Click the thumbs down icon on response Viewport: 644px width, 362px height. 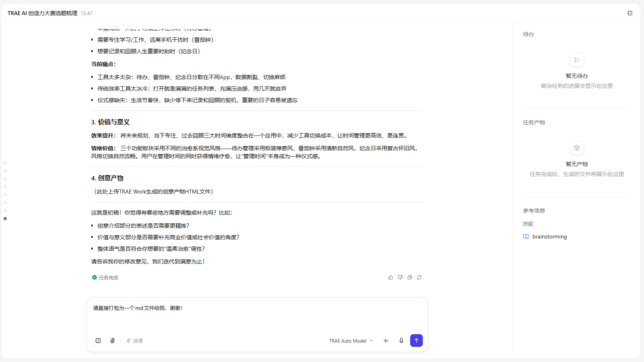[x=400, y=277]
